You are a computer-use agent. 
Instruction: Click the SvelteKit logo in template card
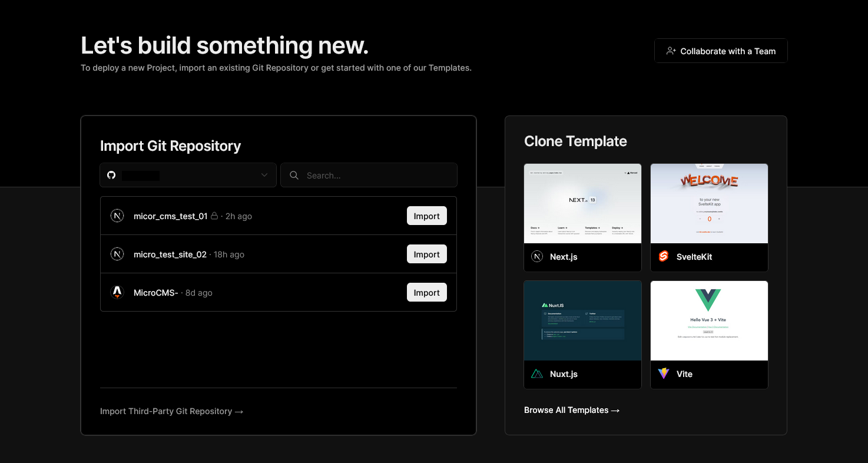click(664, 257)
